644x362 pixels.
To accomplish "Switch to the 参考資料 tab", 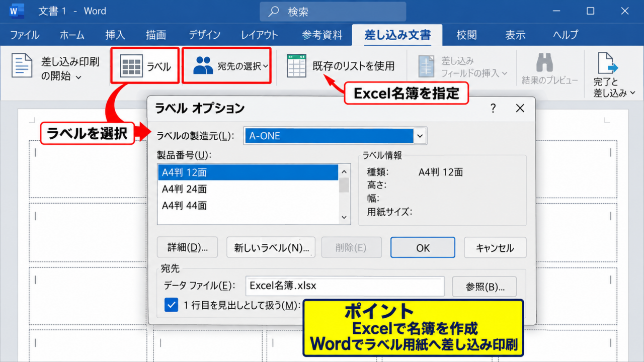I will click(x=323, y=35).
